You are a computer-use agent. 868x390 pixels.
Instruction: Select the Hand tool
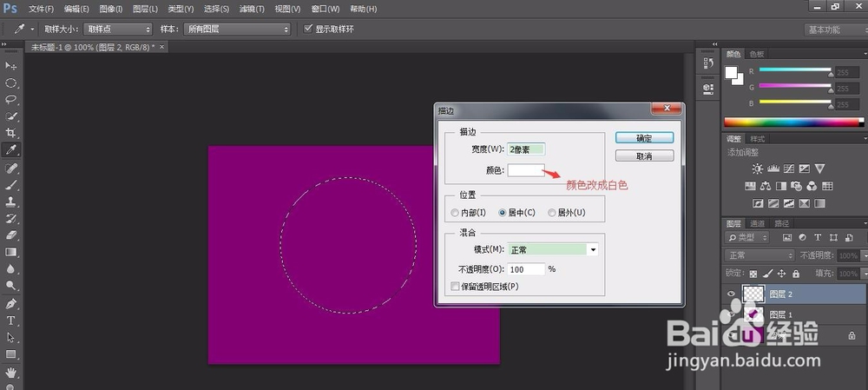click(10, 371)
